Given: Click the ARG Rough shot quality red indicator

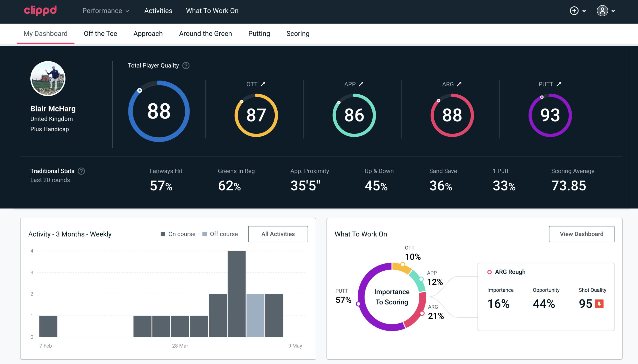Looking at the screenshot, I should [x=599, y=303].
